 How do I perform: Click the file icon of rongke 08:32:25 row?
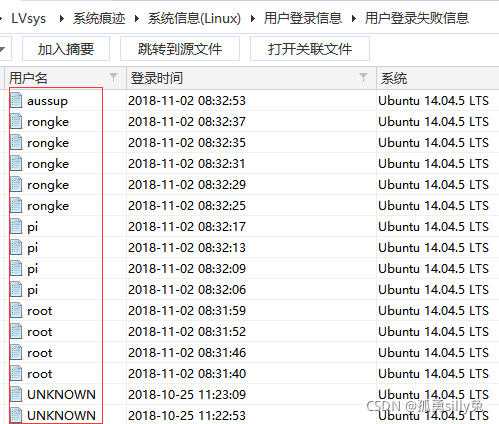click(x=16, y=205)
